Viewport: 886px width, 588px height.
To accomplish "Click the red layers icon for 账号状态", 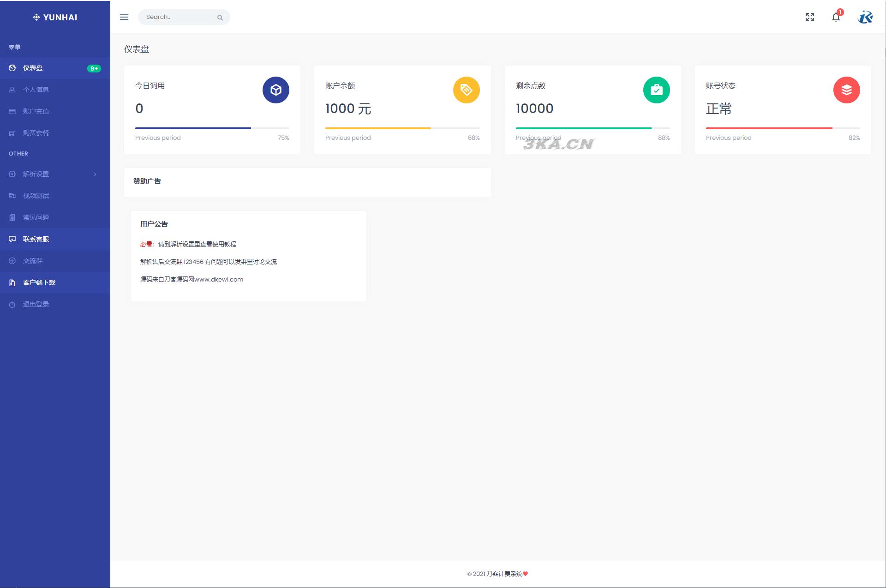I will (846, 90).
